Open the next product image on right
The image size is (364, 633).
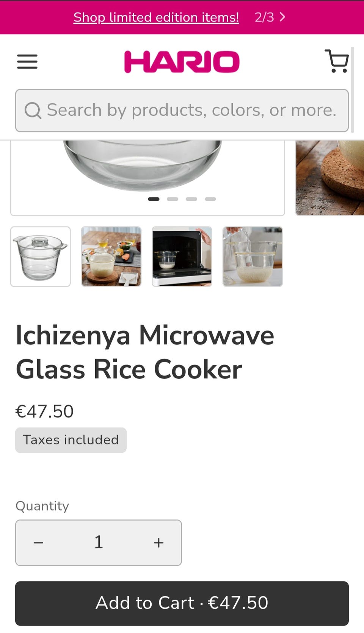[330, 178]
